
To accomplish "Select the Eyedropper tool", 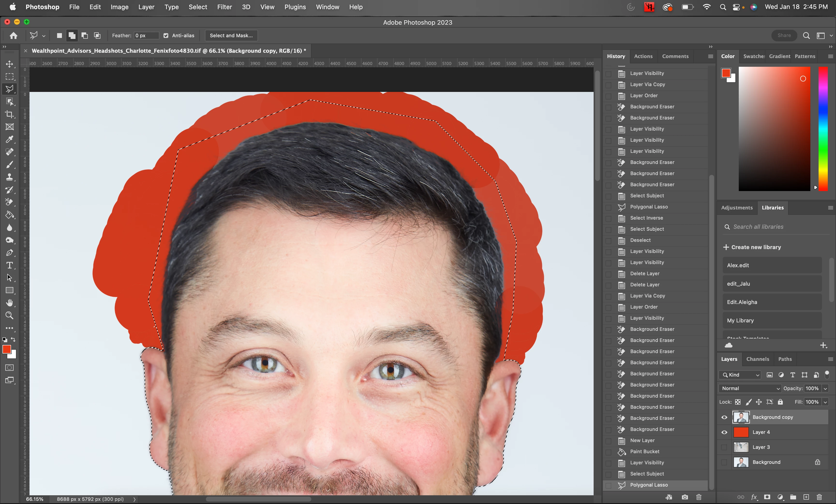I will [x=9, y=139].
